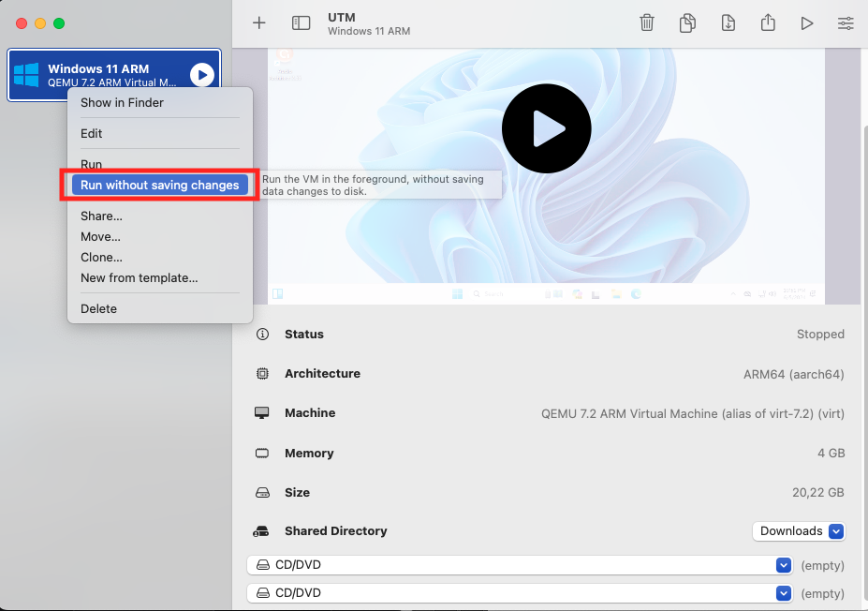Choose Delete from the context menu
The image size is (868, 611).
(x=98, y=308)
